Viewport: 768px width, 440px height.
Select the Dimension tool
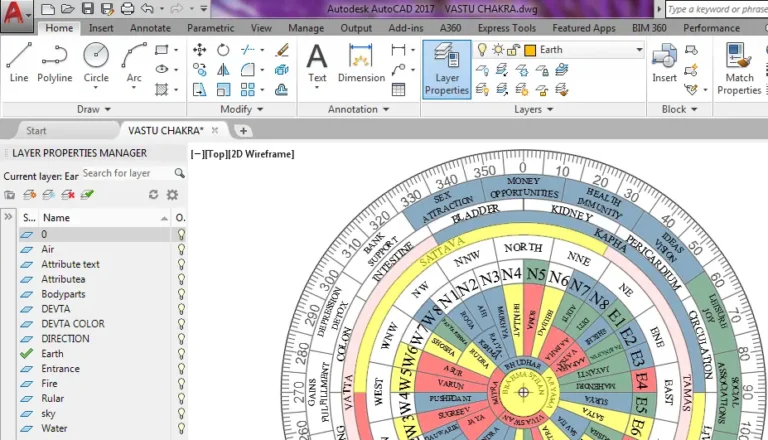[x=361, y=63]
